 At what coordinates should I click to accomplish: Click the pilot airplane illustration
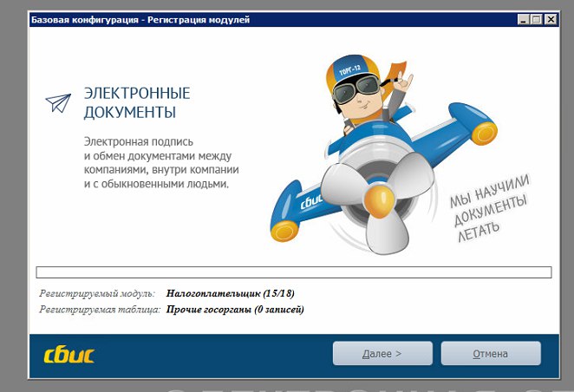[x=383, y=154]
